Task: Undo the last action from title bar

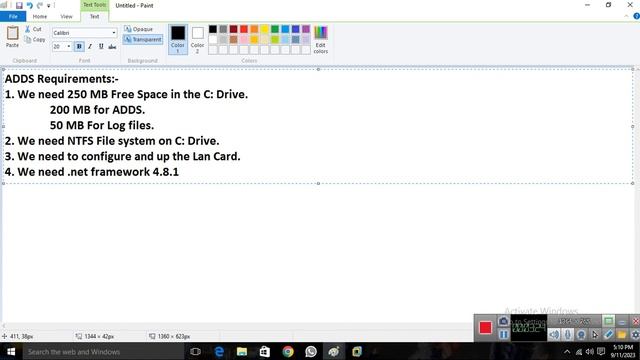Action: [x=29, y=6]
